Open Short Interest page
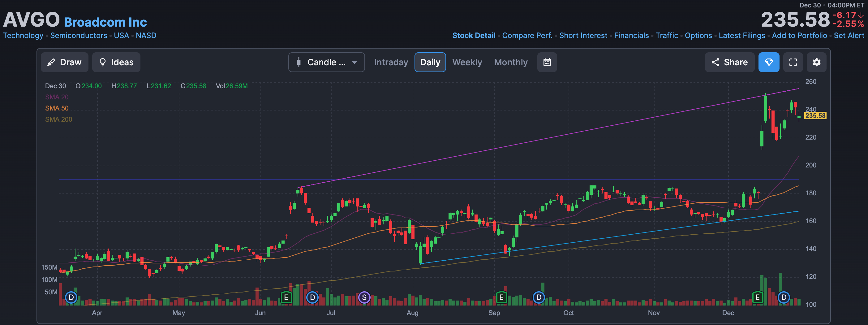The width and height of the screenshot is (868, 325). tap(583, 35)
